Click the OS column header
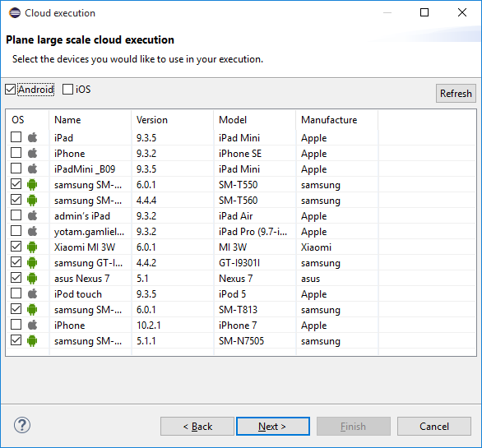This screenshot has width=482, height=448. click(x=27, y=120)
